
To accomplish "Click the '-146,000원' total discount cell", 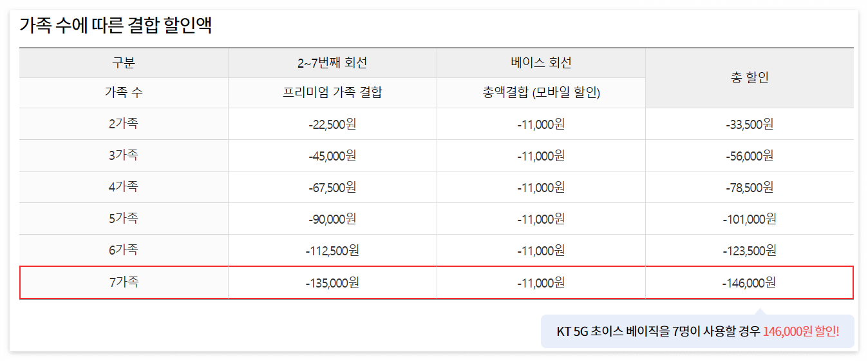I will point(750,282).
